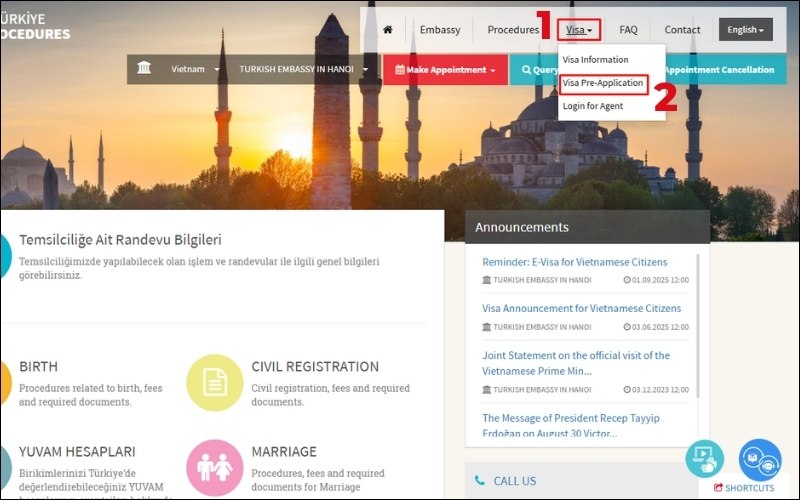Expand the Vietnam country dropdown
Image resolution: width=800 pixels, height=500 pixels.
(x=195, y=69)
